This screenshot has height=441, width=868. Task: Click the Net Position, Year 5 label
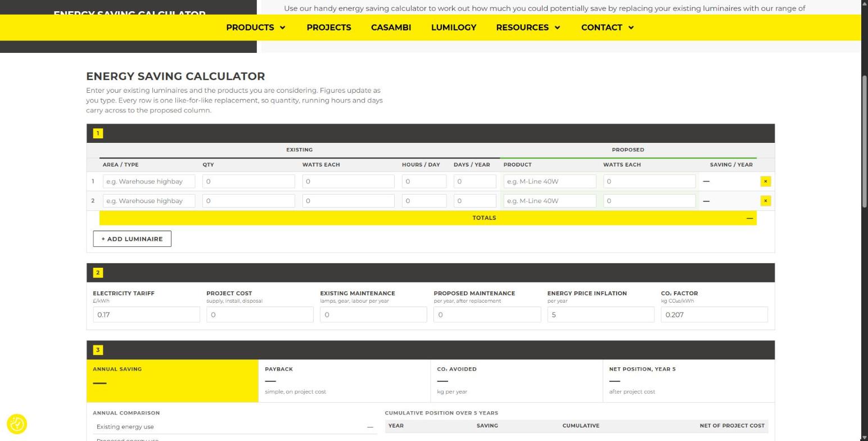point(643,369)
